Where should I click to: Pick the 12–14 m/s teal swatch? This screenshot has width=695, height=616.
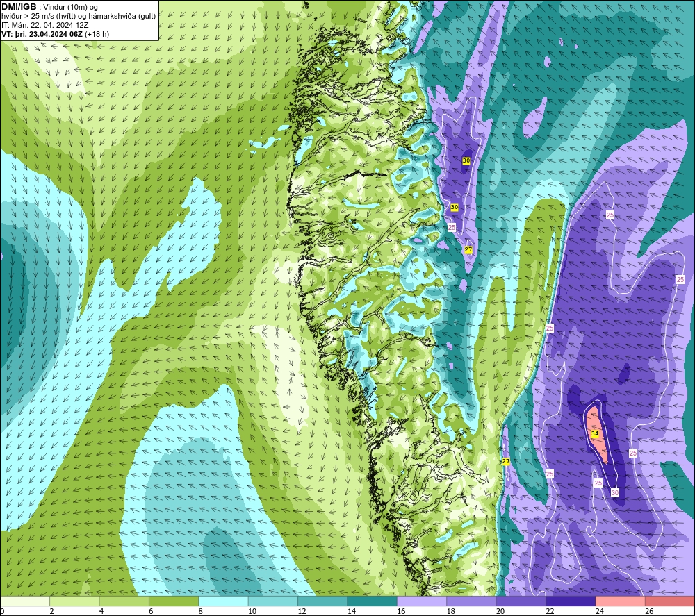(x=322, y=601)
